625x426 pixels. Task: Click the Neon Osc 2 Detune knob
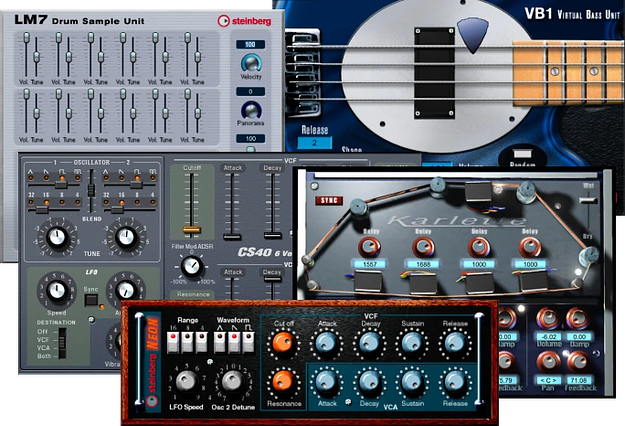[233, 381]
